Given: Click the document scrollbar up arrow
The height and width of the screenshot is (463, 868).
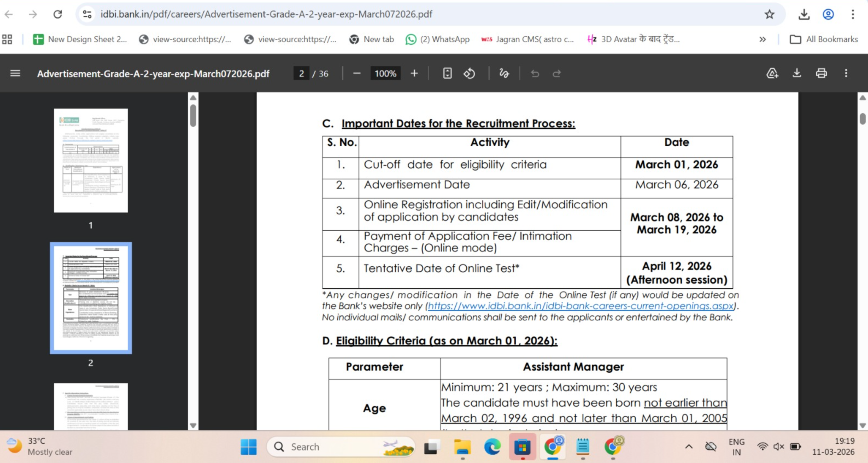Looking at the screenshot, I should pos(863,97).
